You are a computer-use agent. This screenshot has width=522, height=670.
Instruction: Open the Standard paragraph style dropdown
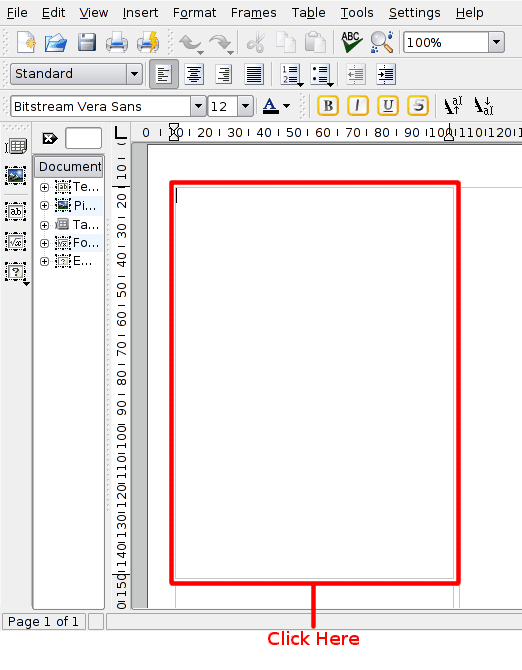(x=134, y=74)
